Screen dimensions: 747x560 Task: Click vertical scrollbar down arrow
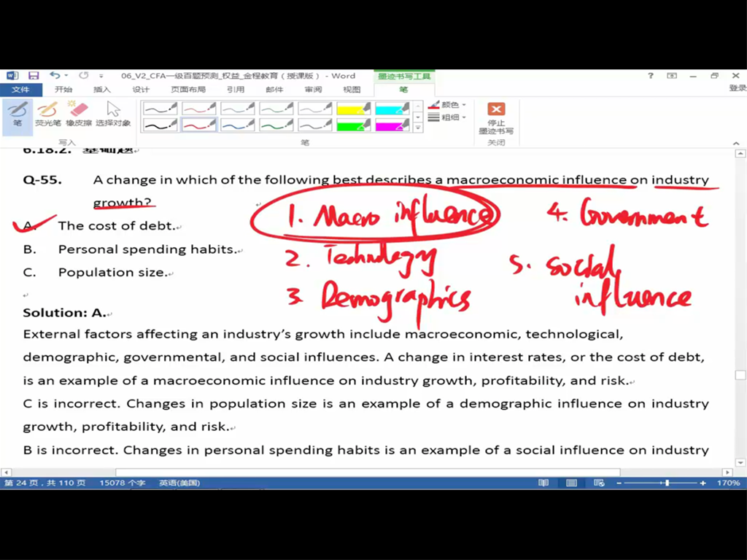pyautogui.click(x=740, y=462)
